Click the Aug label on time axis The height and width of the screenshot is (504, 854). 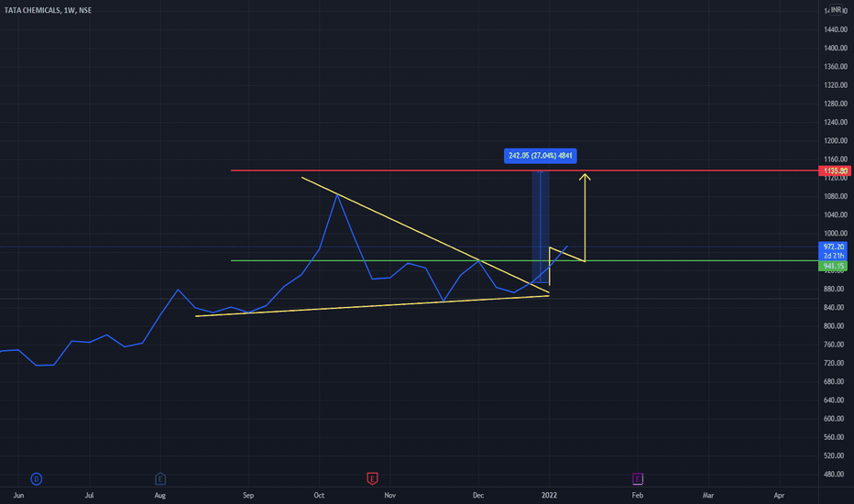point(160,495)
